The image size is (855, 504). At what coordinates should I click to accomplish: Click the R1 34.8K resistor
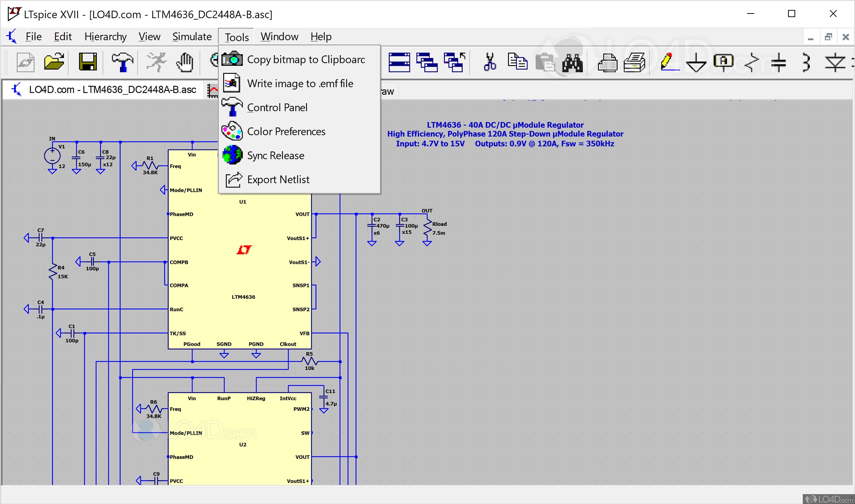[150, 166]
